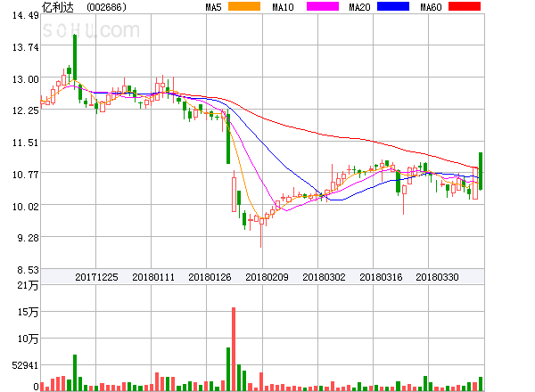
Task: Click the 21万 volume axis label
Action: [x=28, y=285]
